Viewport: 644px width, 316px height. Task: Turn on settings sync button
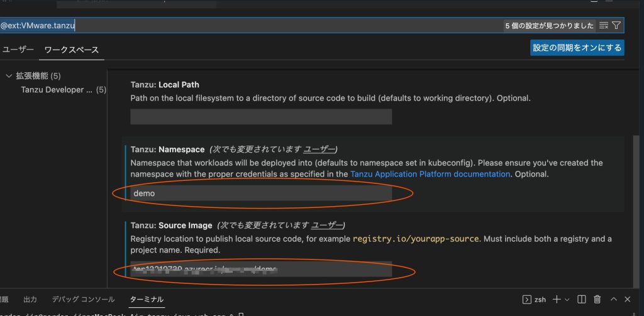pyautogui.click(x=577, y=48)
